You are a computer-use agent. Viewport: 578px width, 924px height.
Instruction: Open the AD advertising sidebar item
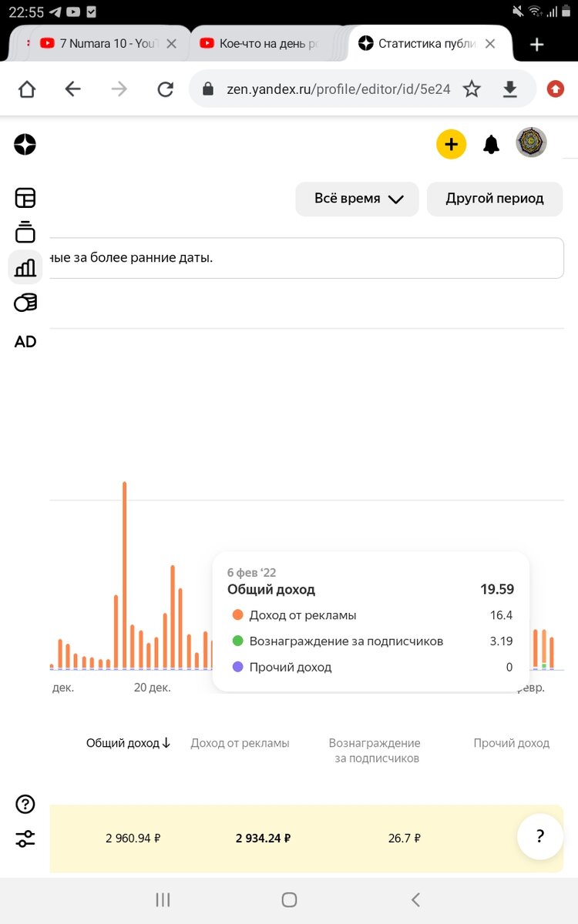[25, 342]
